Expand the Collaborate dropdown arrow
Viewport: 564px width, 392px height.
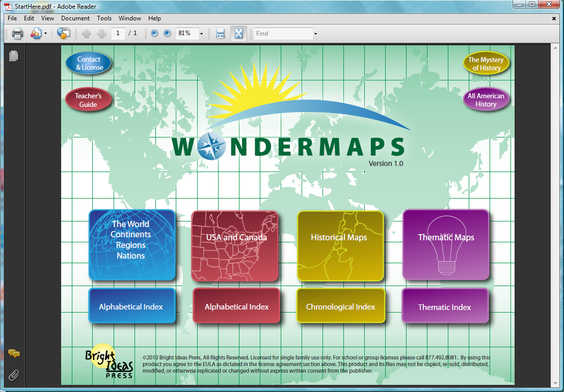[x=46, y=34]
